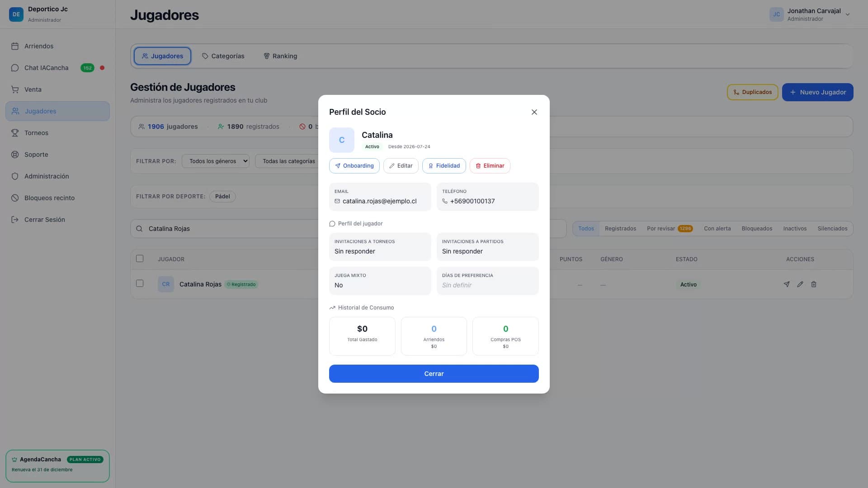Switch to the Jugadores tab
The height and width of the screenshot is (488, 868).
coord(162,56)
